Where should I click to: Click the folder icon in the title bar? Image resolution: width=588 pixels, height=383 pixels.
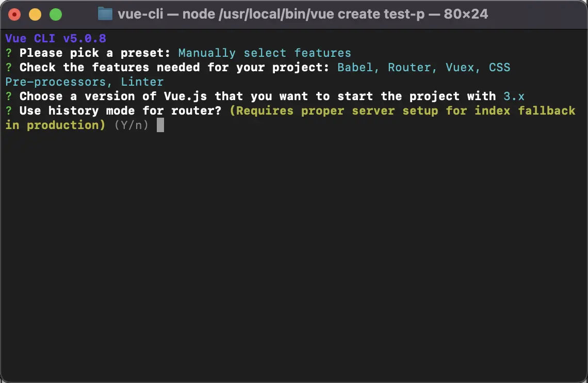pos(105,14)
